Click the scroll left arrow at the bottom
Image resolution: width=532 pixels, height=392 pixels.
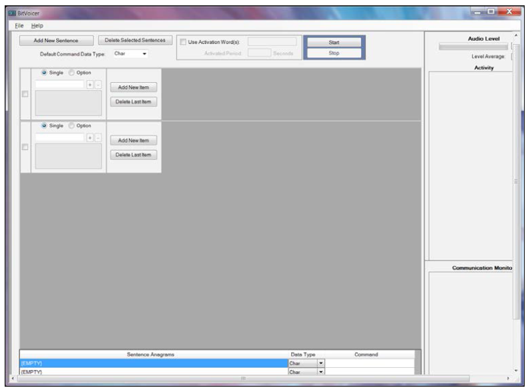point(13,379)
